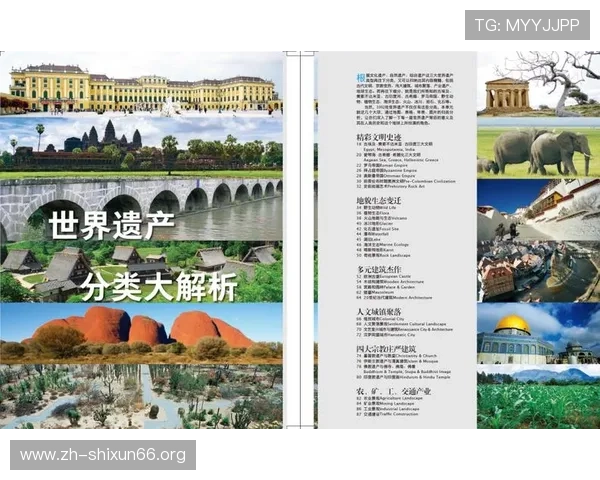Click the blue drop-cap intro paragraph
Screen dimensions: 600x480
click(x=405, y=100)
